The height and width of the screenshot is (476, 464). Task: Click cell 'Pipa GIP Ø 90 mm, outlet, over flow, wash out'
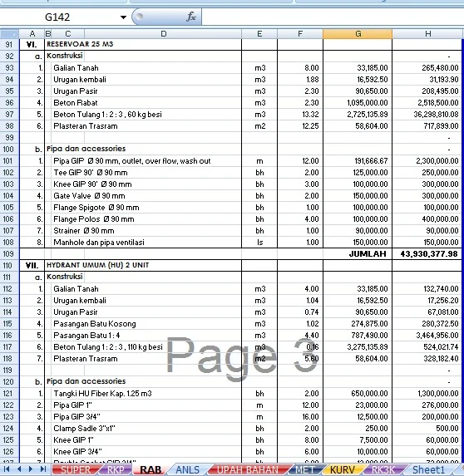(x=132, y=161)
